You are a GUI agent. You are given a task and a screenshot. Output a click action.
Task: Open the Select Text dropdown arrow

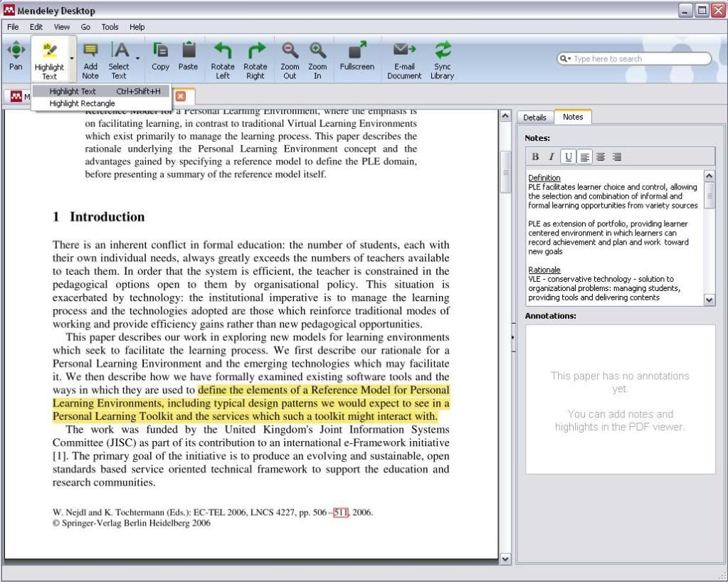[x=138, y=58]
